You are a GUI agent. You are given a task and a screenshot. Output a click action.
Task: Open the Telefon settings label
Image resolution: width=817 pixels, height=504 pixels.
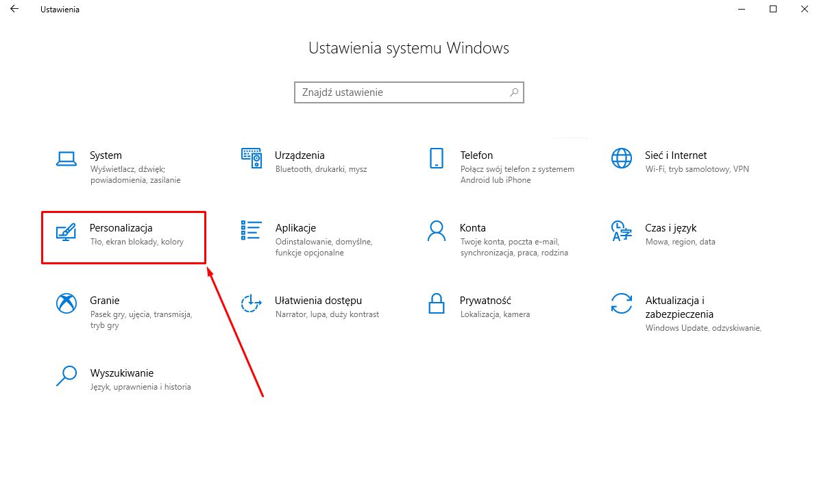tap(476, 155)
